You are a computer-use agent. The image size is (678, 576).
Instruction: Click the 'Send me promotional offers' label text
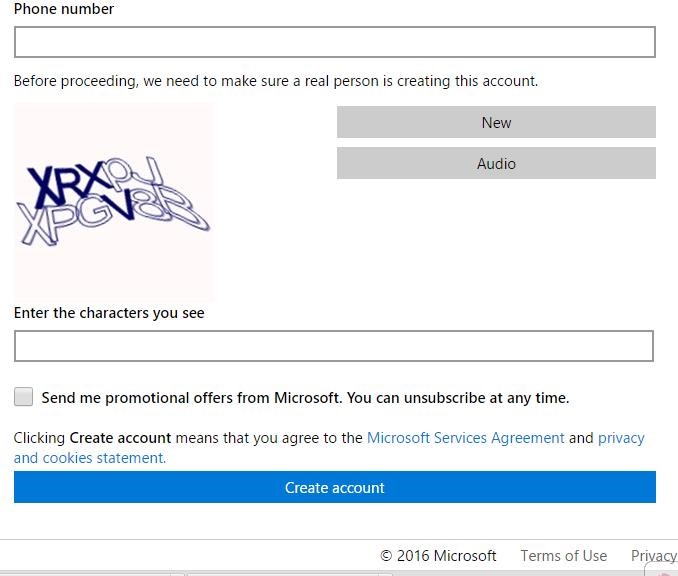tap(305, 398)
